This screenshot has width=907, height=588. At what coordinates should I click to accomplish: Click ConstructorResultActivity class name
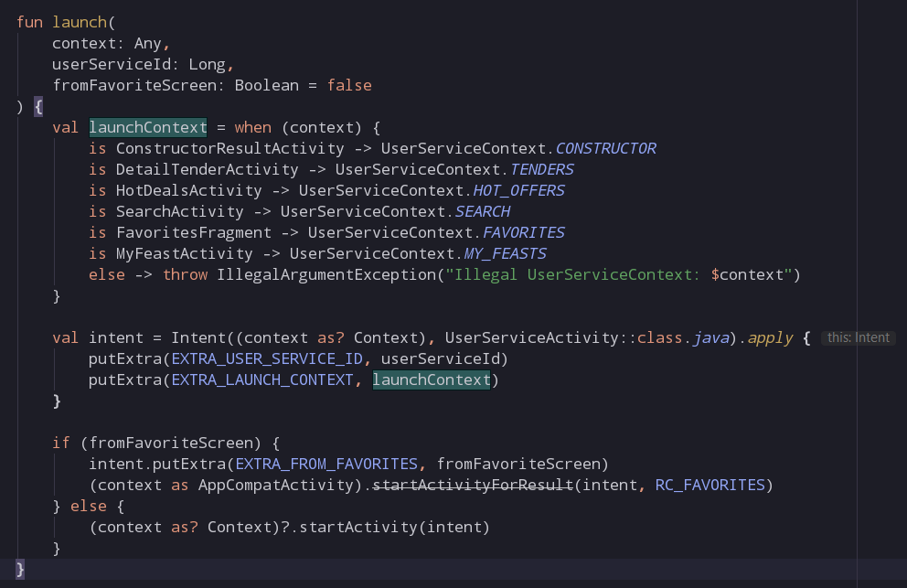click(x=229, y=149)
